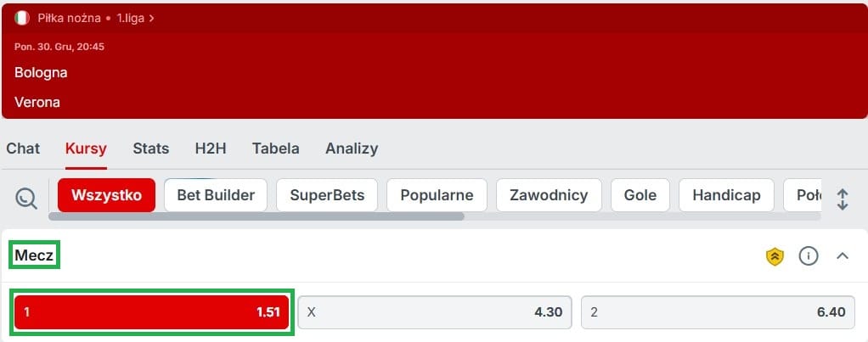Click the horizontal filter scrollbar
This screenshot has height=342, width=868.
pos(256,216)
